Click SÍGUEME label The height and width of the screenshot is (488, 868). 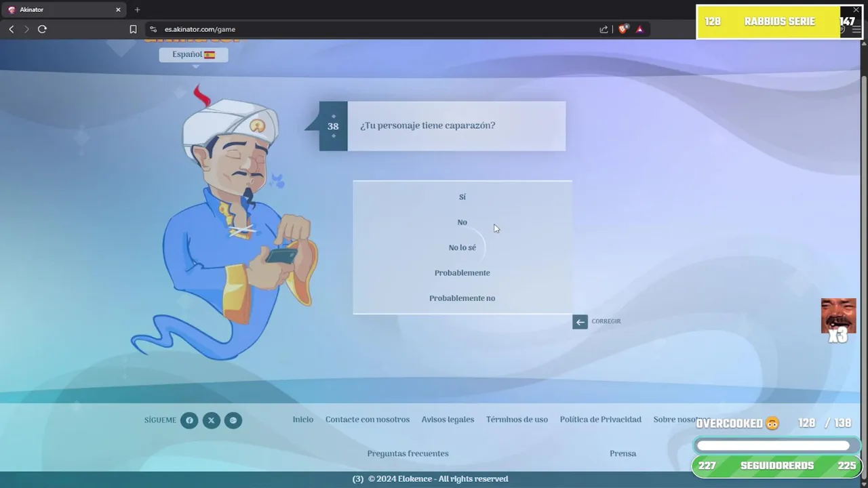click(160, 420)
